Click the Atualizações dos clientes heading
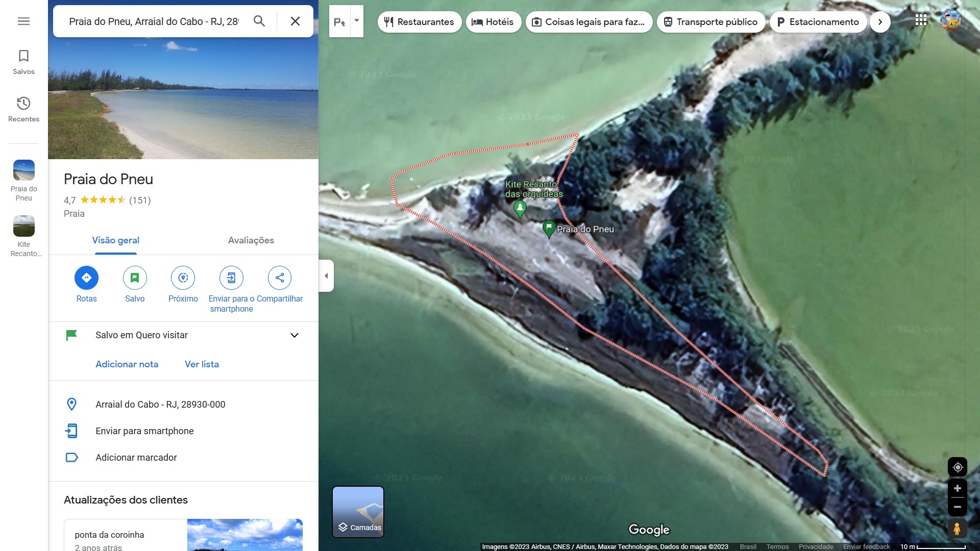This screenshot has height=551, width=980. [x=126, y=500]
